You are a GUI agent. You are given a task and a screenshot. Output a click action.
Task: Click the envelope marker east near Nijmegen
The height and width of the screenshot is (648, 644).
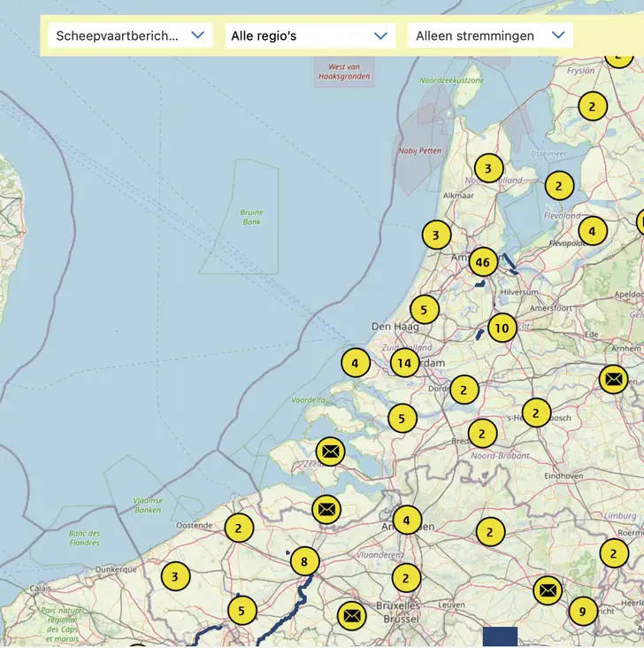click(x=613, y=379)
